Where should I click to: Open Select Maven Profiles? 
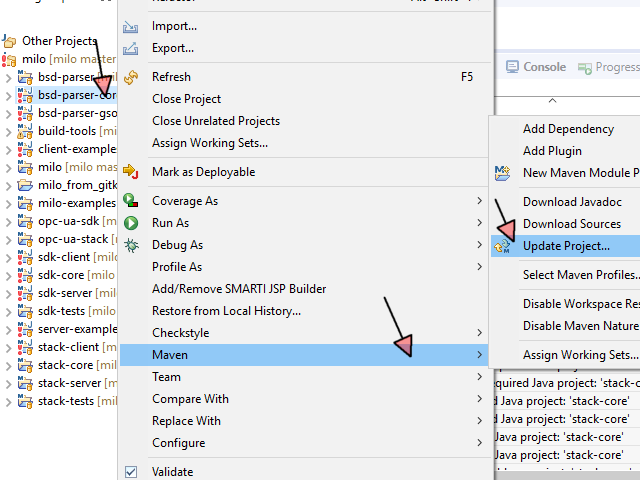pos(581,275)
